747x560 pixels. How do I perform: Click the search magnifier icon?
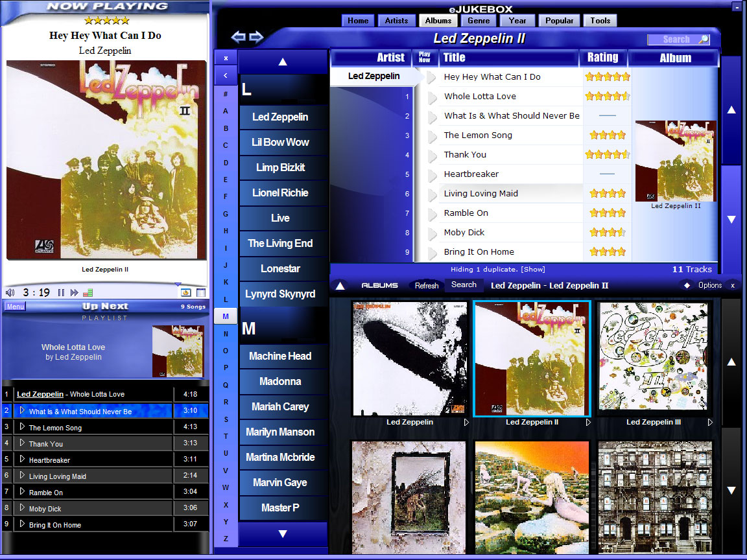(x=703, y=40)
